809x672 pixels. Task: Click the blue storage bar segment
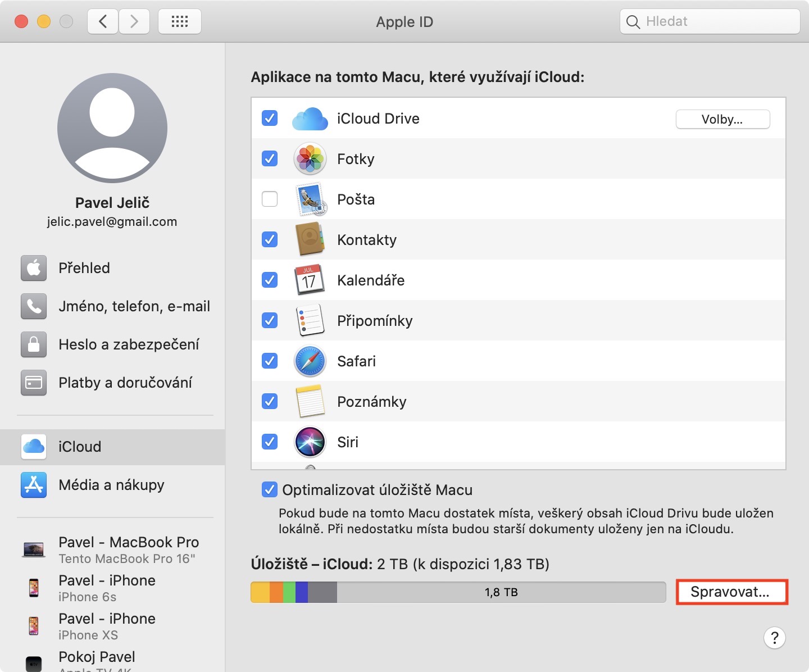pyautogui.click(x=302, y=592)
